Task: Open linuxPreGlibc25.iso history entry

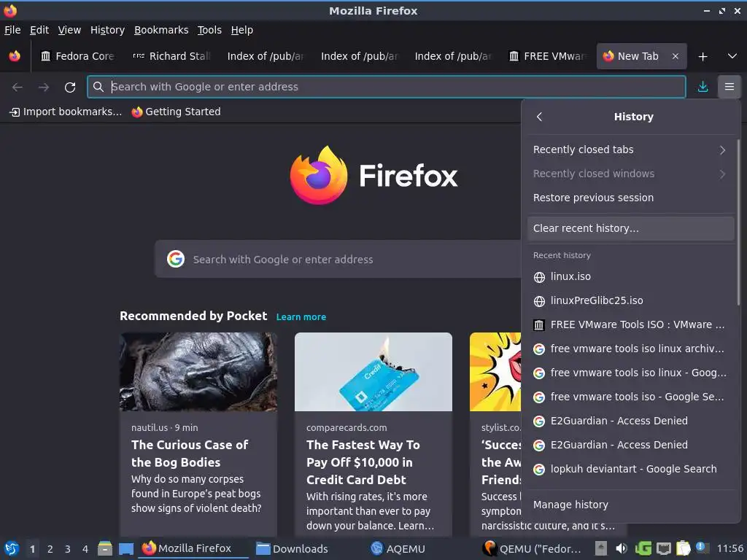Action: (x=630, y=301)
